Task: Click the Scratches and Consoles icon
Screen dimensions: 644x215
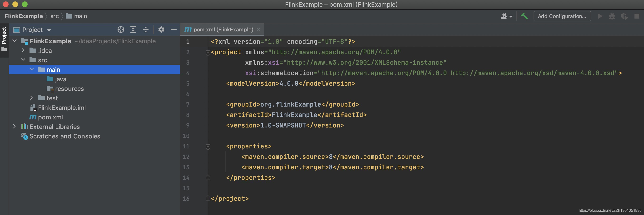Action: pos(24,136)
